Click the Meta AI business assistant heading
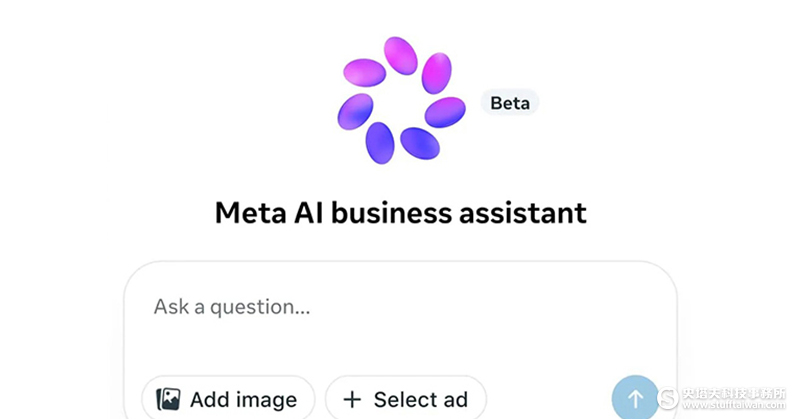This screenshot has width=800, height=419. point(401,213)
